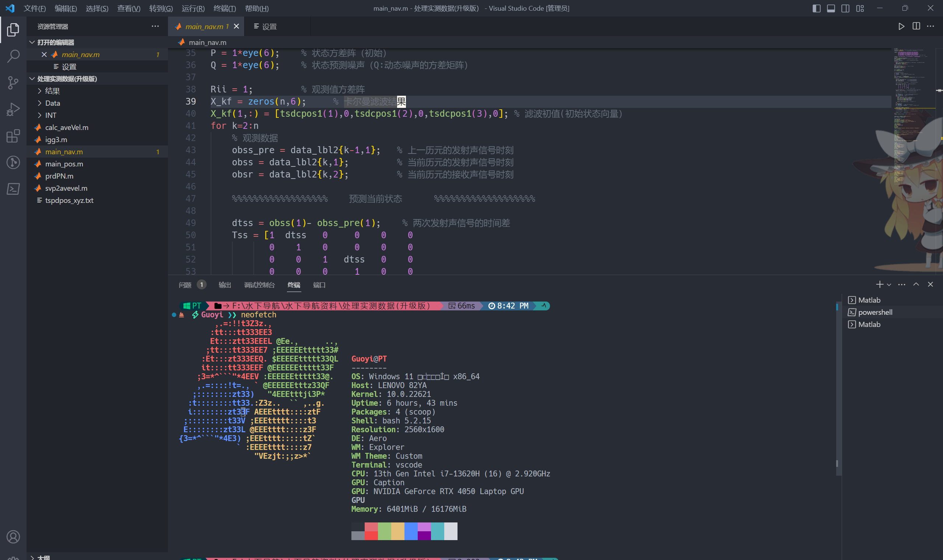Select the last Matlab terminal instance

coord(893,324)
